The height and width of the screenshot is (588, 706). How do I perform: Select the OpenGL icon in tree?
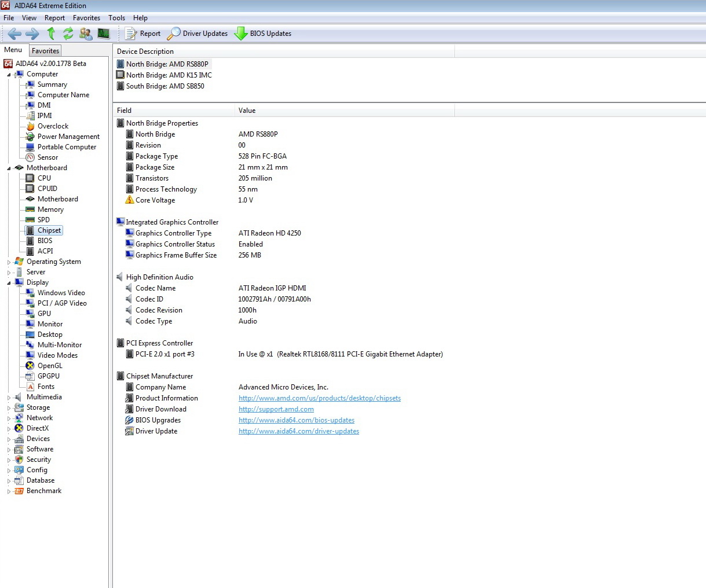tap(30, 366)
